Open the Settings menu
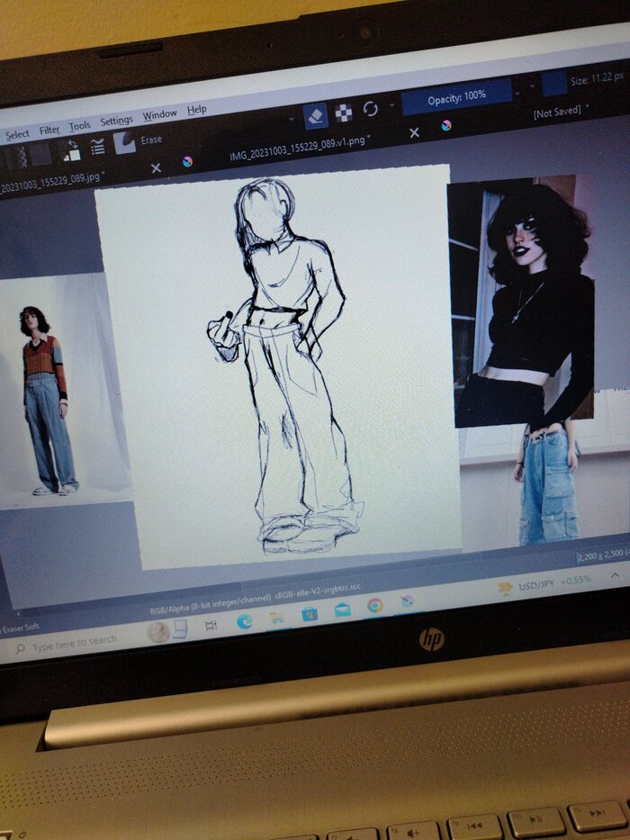 (116, 121)
